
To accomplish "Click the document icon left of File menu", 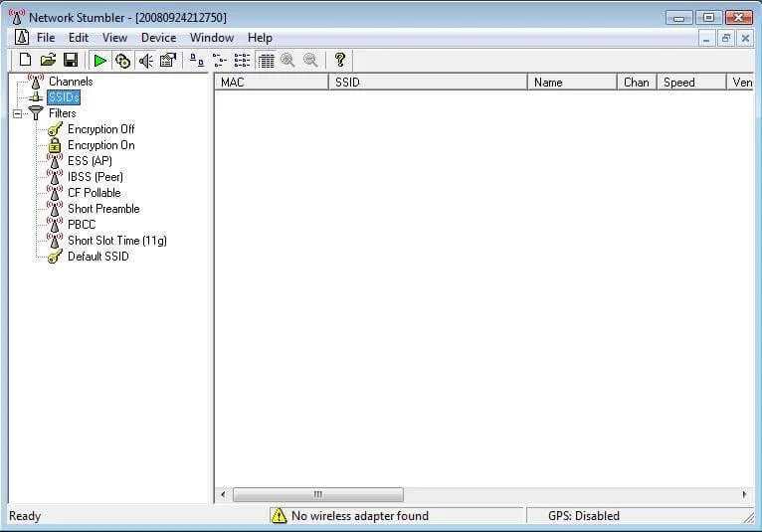I will (21, 38).
